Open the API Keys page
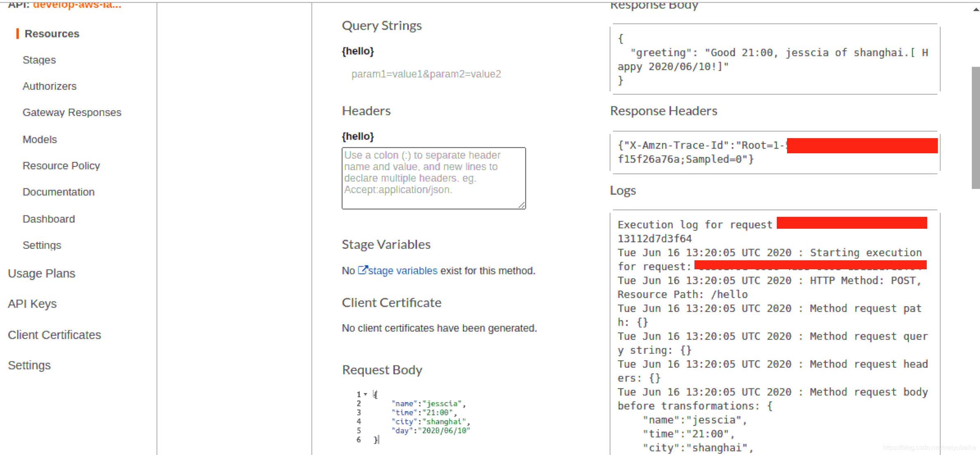980x455 pixels. coord(32,304)
